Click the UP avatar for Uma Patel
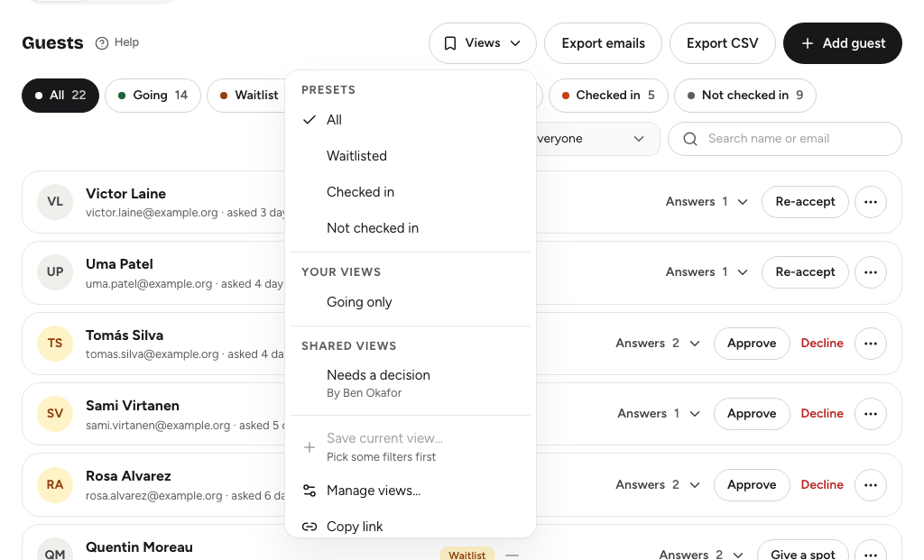 tap(55, 272)
